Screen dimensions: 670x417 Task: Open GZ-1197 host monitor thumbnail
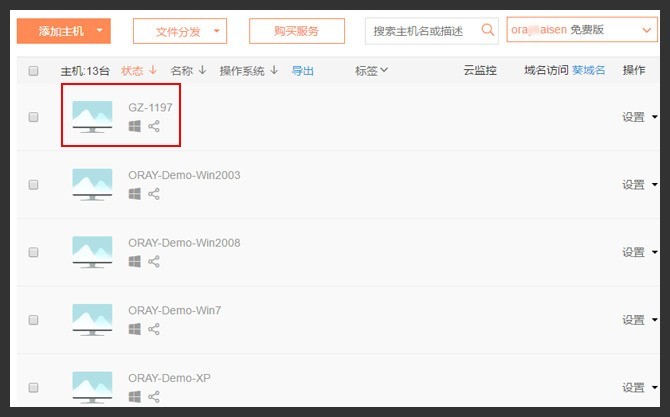(x=92, y=117)
